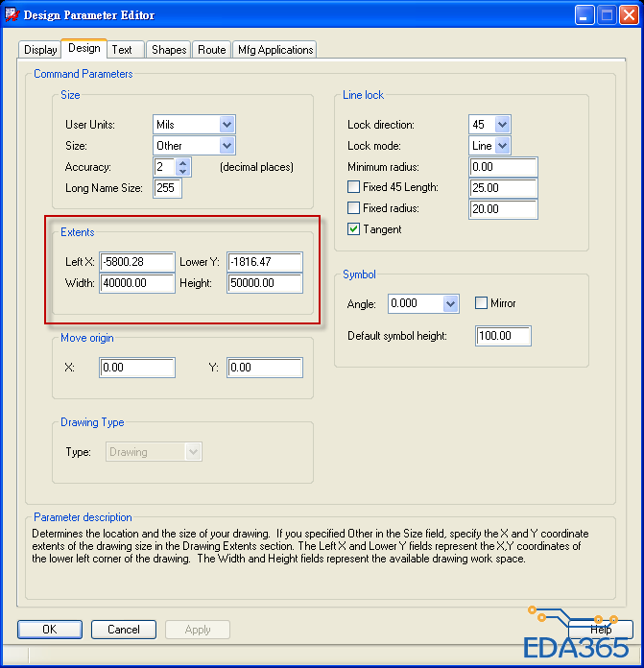Screen dimensions: 644x668
Task: Expand the Size dropdown showing Other
Action: point(227,146)
